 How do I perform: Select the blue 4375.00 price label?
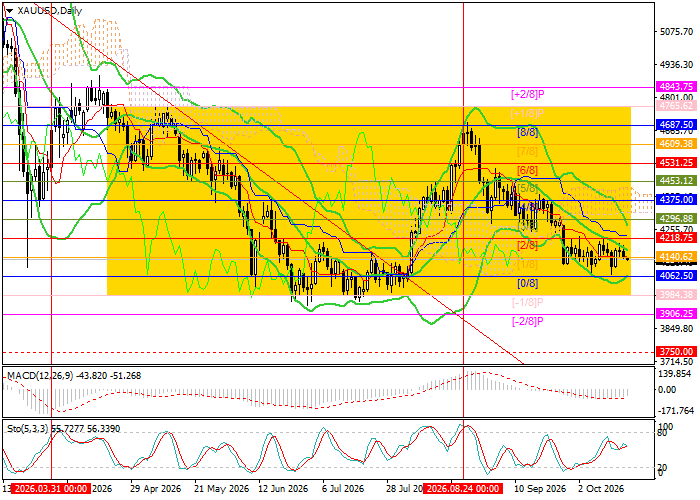[x=676, y=200]
